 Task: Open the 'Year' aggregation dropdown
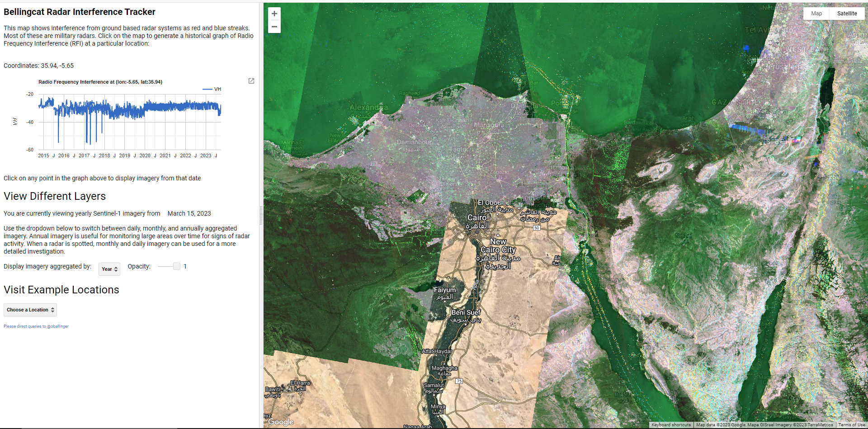click(109, 269)
